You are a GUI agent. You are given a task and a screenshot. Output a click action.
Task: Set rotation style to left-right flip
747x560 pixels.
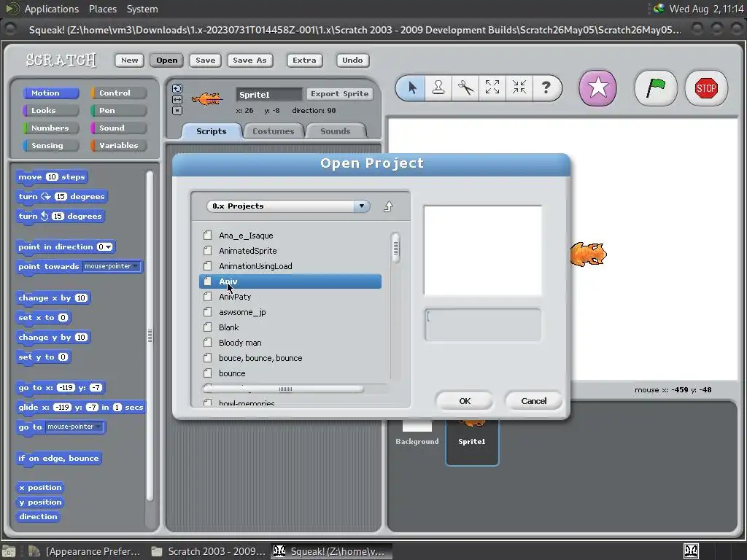coord(177,99)
